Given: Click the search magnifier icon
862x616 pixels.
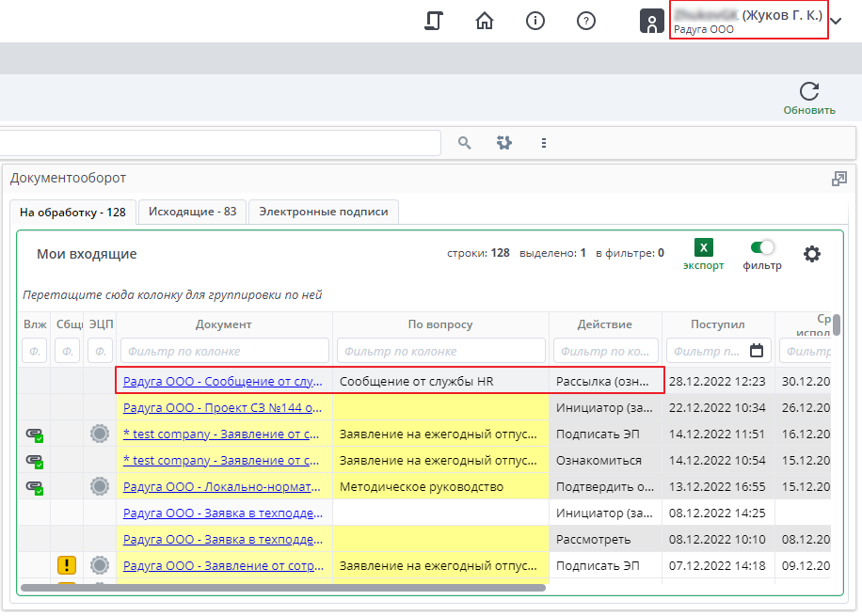Looking at the screenshot, I should pyautogui.click(x=464, y=143).
